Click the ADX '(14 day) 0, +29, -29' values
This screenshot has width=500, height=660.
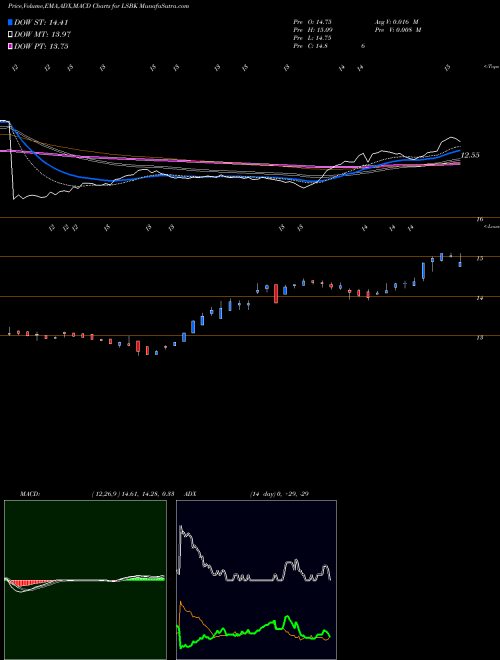click(279, 494)
